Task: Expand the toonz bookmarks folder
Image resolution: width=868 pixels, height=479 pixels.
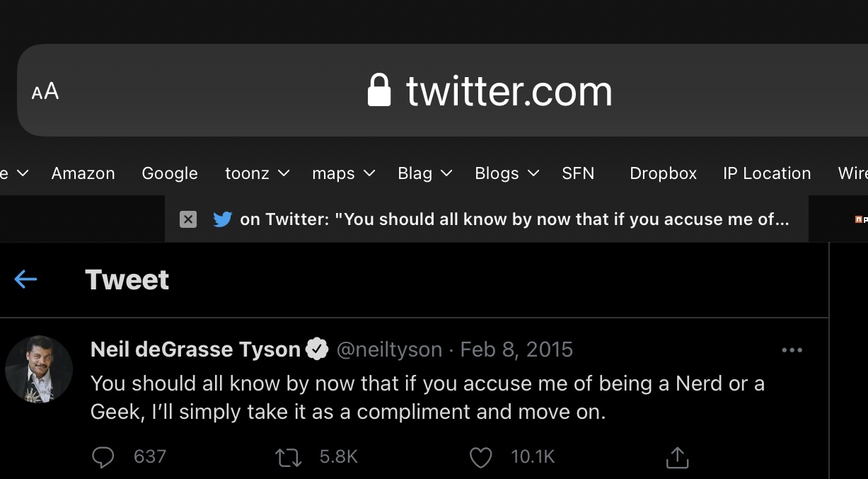Action: [257, 173]
